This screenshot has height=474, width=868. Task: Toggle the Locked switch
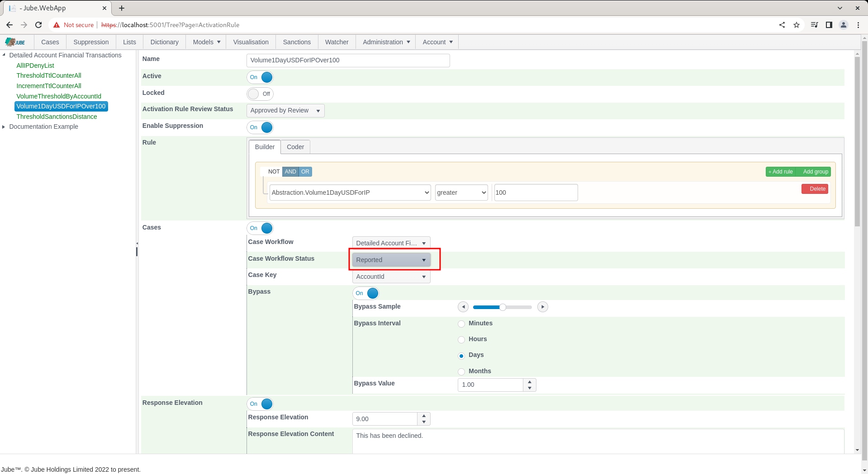click(261, 94)
